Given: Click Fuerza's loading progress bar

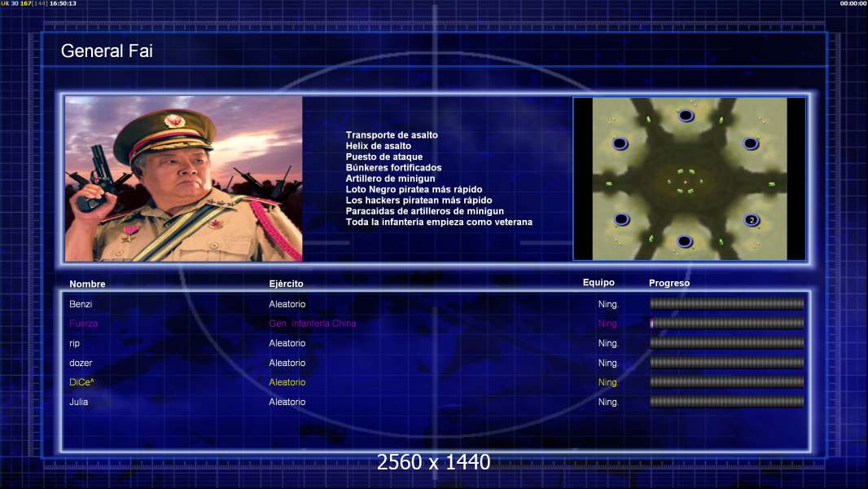Looking at the screenshot, I should coord(726,324).
